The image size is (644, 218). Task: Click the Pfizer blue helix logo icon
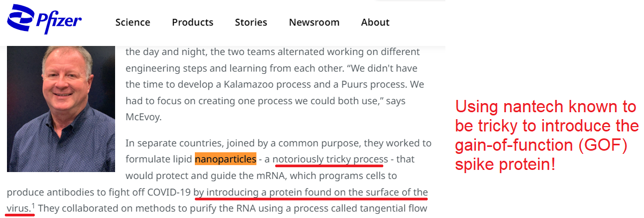tap(19, 18)
